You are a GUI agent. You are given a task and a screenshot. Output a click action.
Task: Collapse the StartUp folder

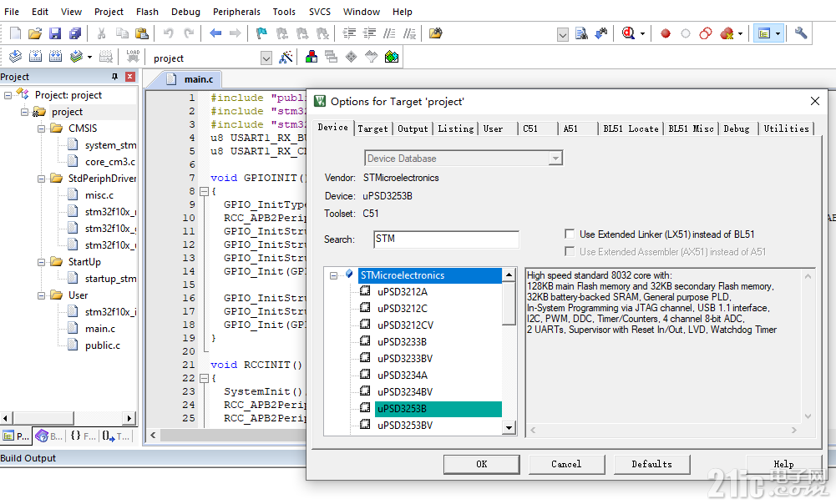coord(41,262)
